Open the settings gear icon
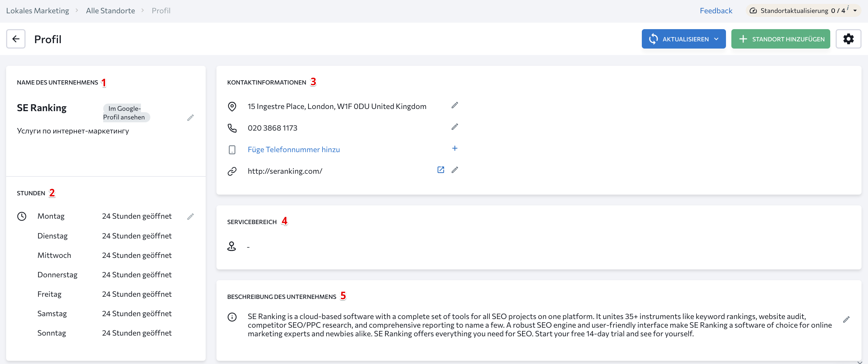868x364 pixels. [848, 39]
